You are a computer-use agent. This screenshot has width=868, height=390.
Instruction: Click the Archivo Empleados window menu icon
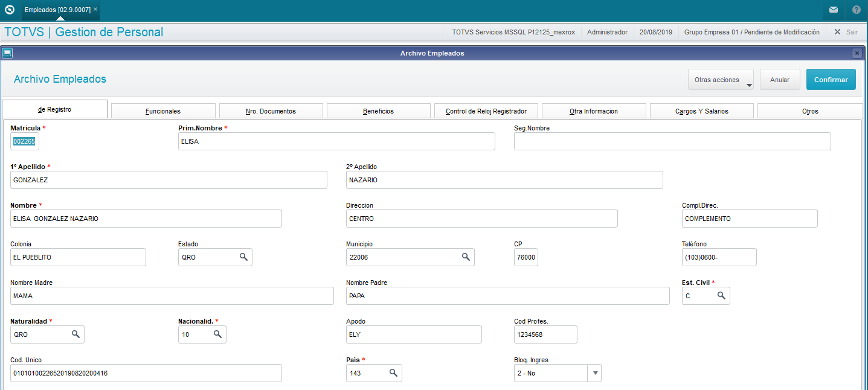[x=7, y=53]
